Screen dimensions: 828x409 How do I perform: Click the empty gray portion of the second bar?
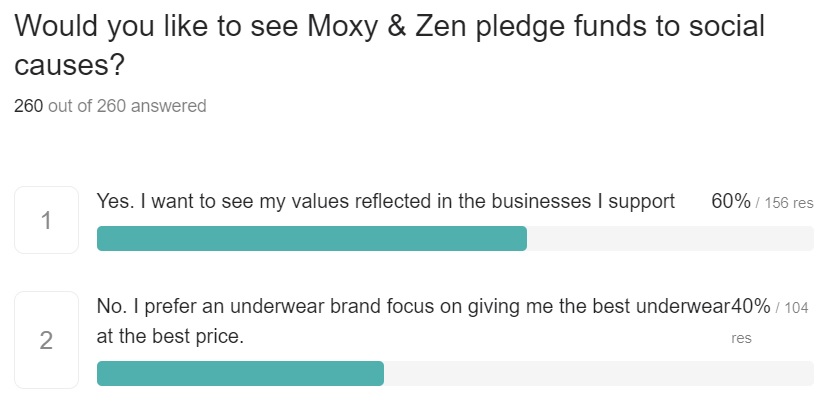[599, 374]
